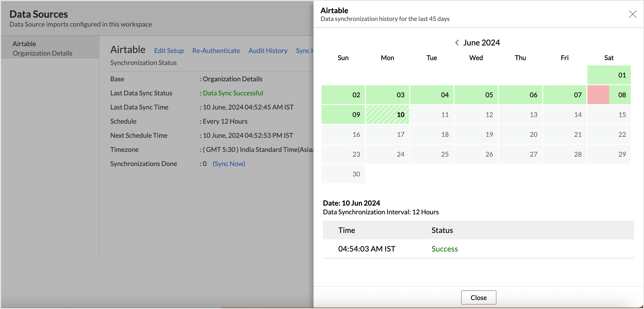Click the Base value 'Organization Details'
The image size is (644, 309).
coord(232,79)
